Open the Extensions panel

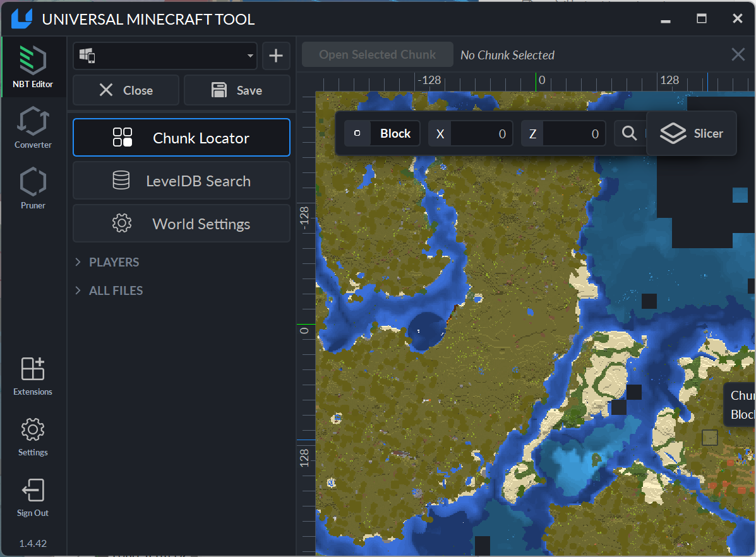point(33,376)
